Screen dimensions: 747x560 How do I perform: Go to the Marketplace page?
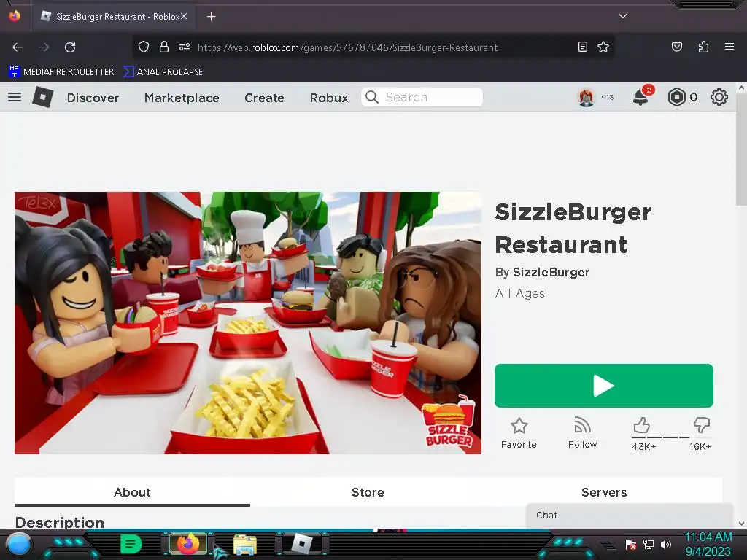pos(182,98)
